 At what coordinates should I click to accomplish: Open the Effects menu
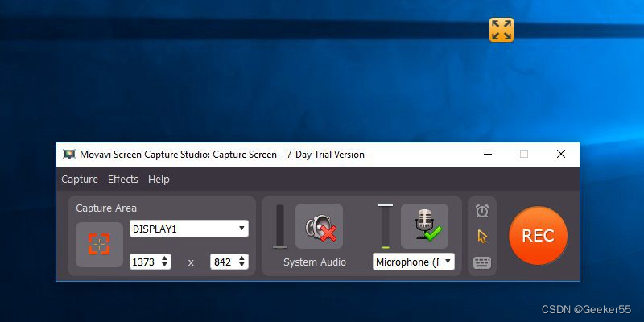click(123, 179)
